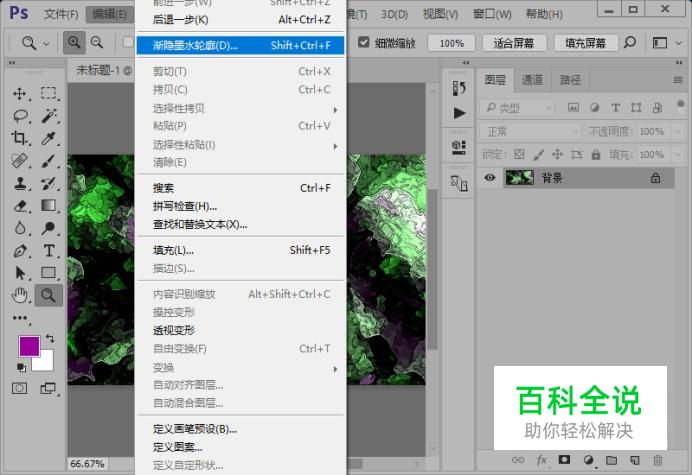Delete layer with trash icon
This screenshot has height=475, width=692.
pos(658,460)
